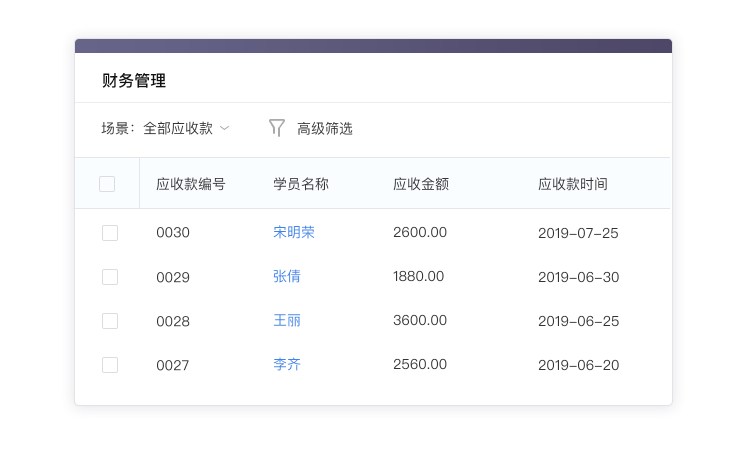This screenshot has width=742, height=460.
Task: Click the chevron next to 全部应收款
Action: [225, 128]
